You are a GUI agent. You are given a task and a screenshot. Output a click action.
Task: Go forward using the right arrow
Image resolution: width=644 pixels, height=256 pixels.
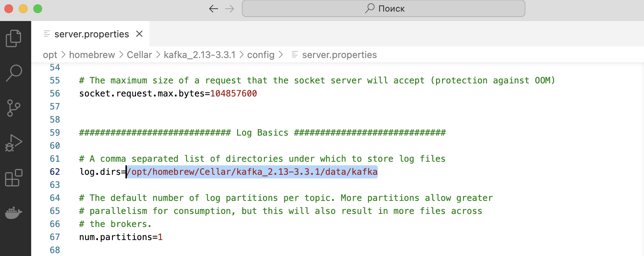(230, 9)
